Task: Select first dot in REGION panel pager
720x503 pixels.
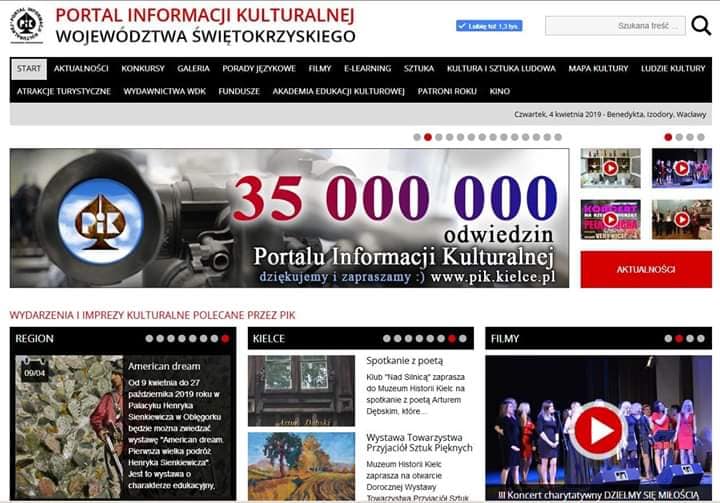Action: [x=149, y=339]
